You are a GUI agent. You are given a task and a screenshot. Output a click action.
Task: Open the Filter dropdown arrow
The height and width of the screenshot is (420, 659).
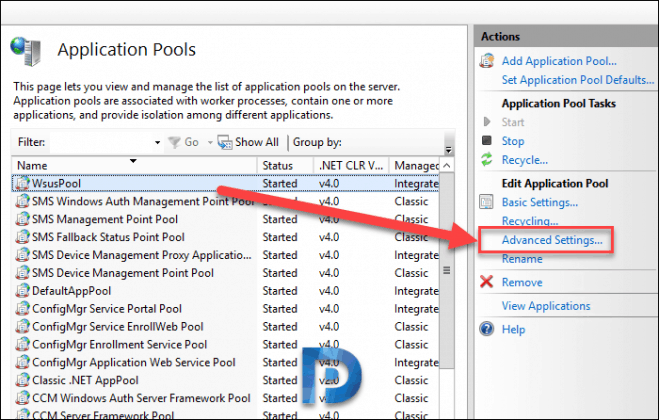pyautogui.click(x=157, y=143)
